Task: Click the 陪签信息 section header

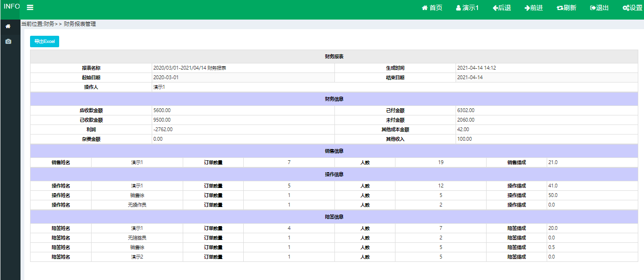Action: tap(334, 217)
